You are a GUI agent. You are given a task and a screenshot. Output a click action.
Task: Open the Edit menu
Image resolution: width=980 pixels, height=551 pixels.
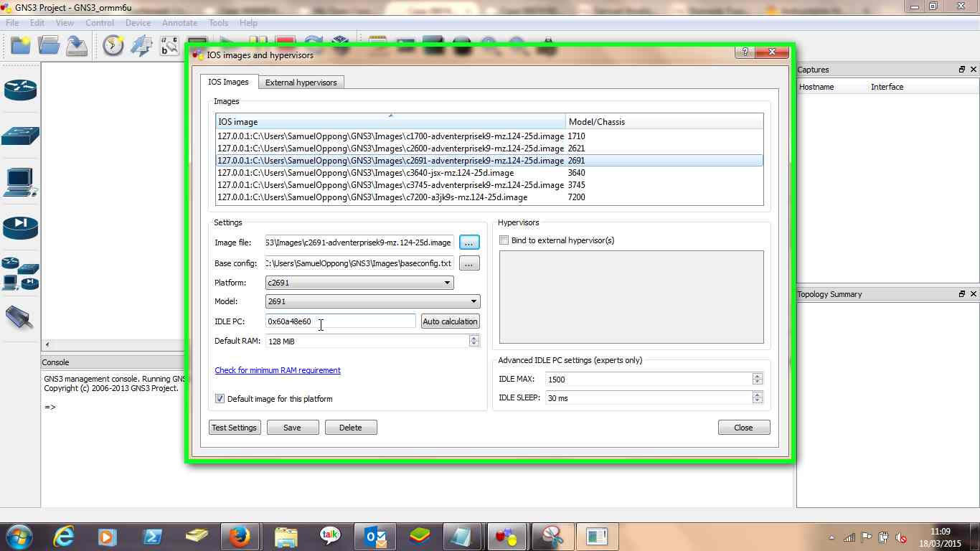37,23
